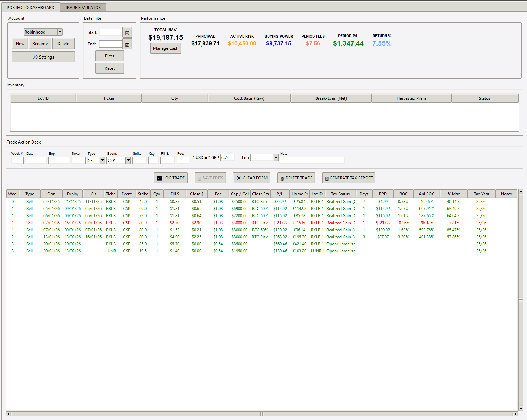Open the Lot selection dropdown

click(276, 158)
